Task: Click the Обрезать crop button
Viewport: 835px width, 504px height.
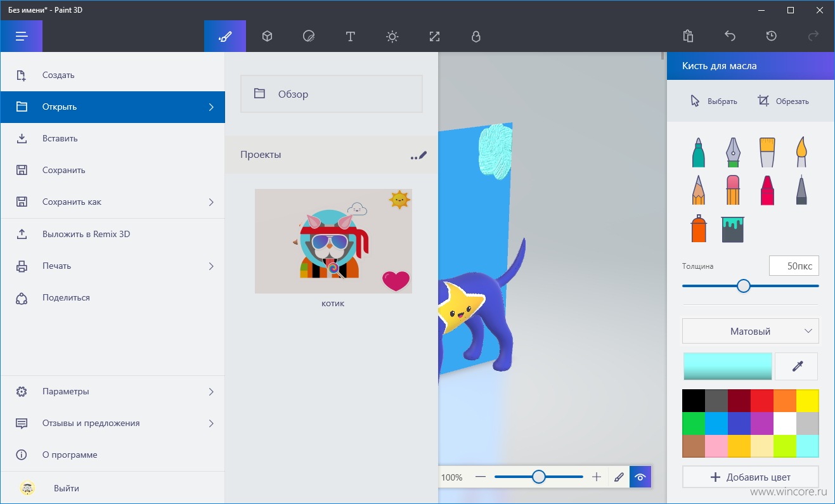Action: pos(783,101)
